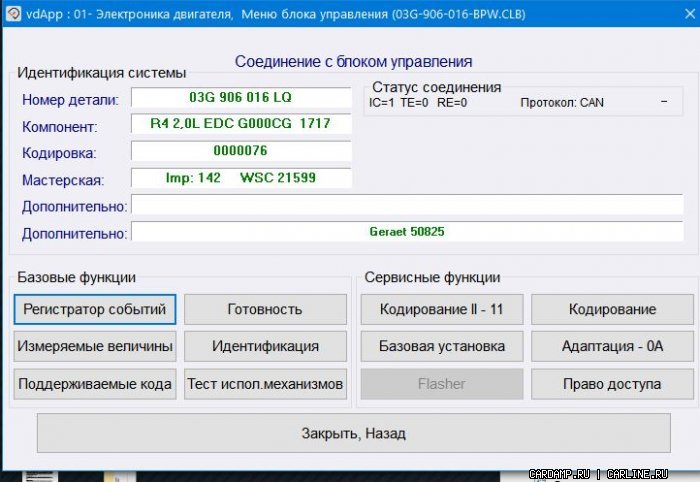Click the Протокол: CAN text
Viewport: 700px width, 482px height.
[562, 103]
